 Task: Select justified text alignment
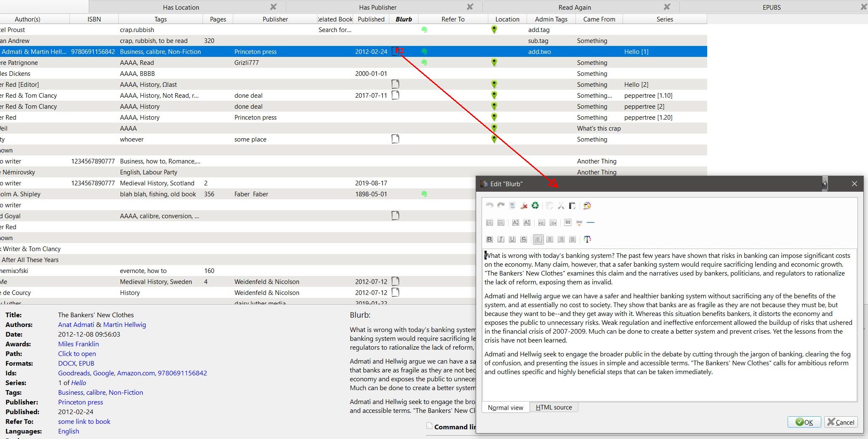(572, 239)
